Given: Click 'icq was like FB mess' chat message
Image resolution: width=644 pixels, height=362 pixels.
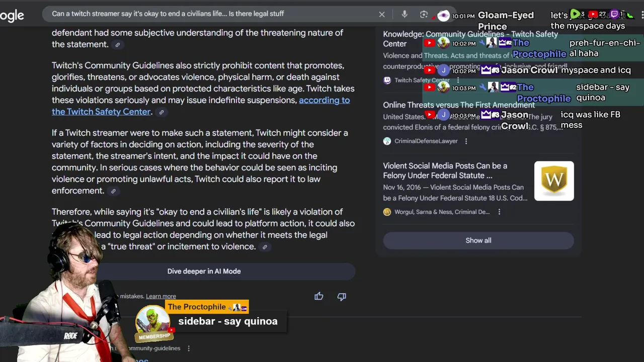Looking at the screenshot, I should coord(591,120).
